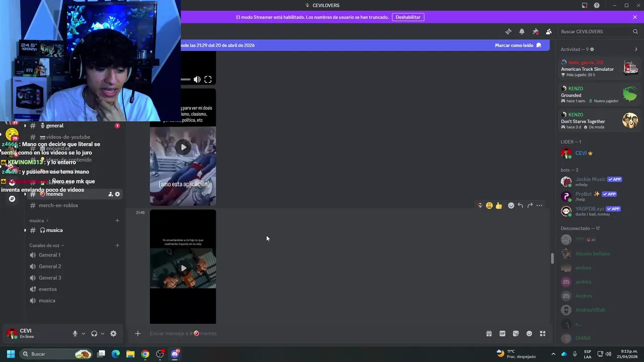
Task: Open pinned messages pin icon
Action: click(535, 31)
